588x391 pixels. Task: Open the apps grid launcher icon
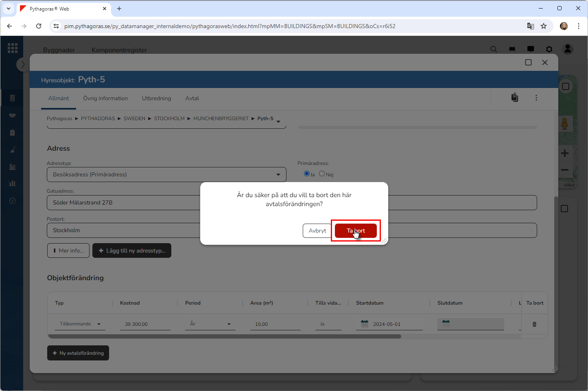13,48
